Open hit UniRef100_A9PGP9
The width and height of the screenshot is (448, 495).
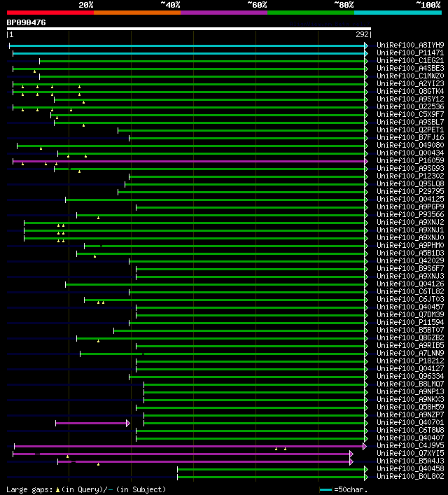tap(410, 207)
